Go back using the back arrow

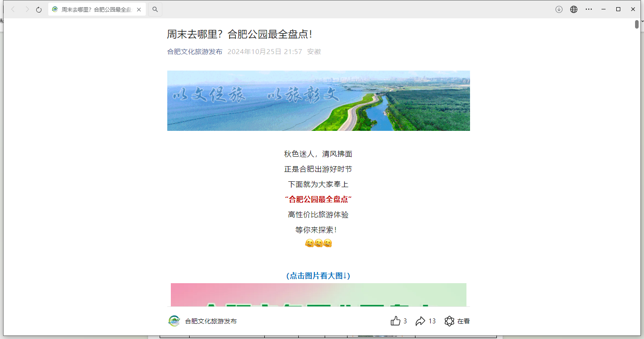[13, 9]
